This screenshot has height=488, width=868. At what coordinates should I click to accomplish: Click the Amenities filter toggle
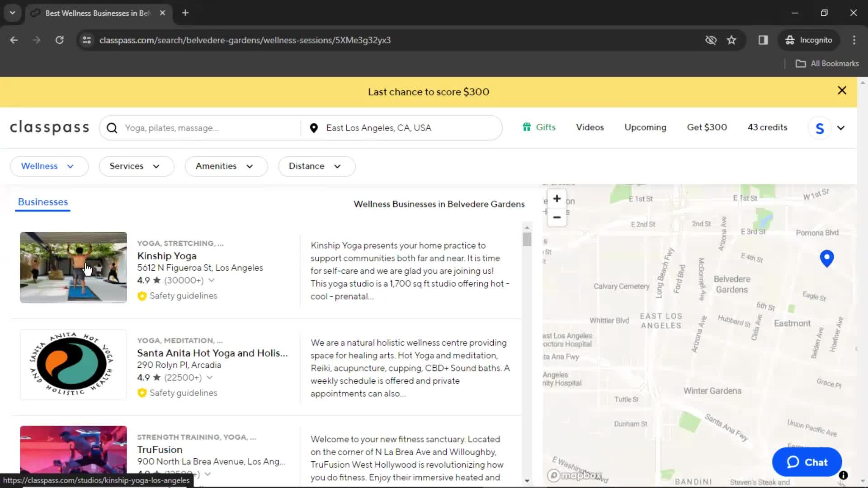coord(224,166)
